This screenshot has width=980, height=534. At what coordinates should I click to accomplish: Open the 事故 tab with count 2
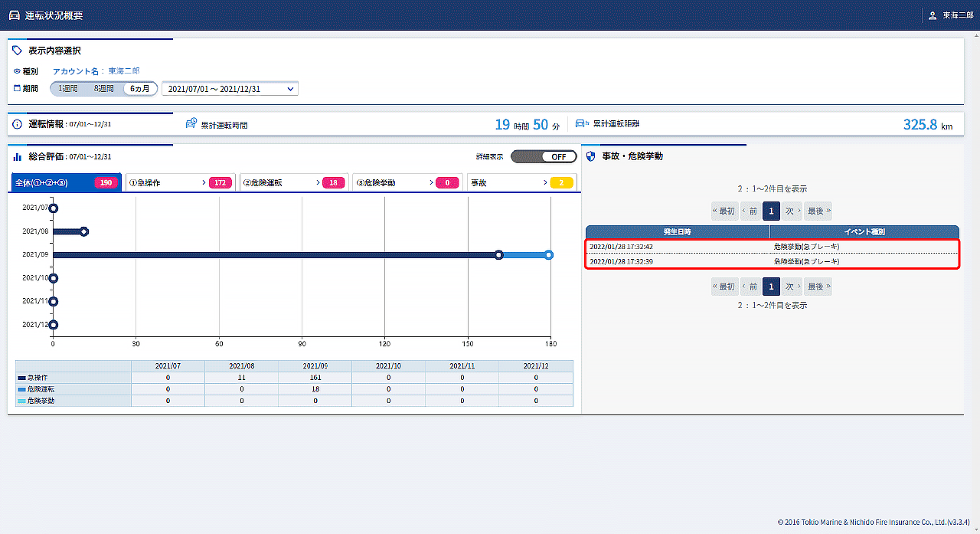(x=521, y=183)
